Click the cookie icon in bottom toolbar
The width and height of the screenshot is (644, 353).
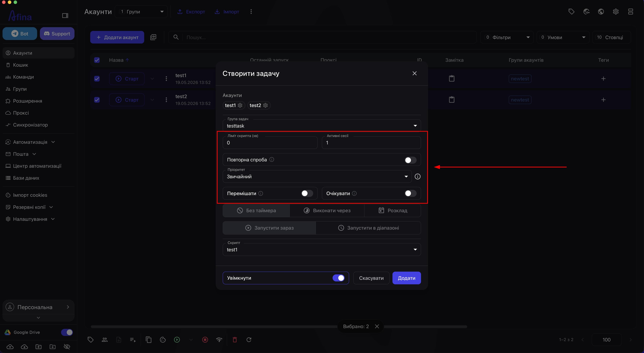[x=163, y=339]
